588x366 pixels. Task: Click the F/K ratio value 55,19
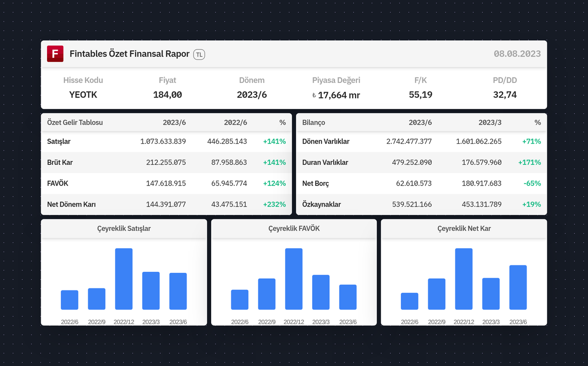click(x=420, y=95)
